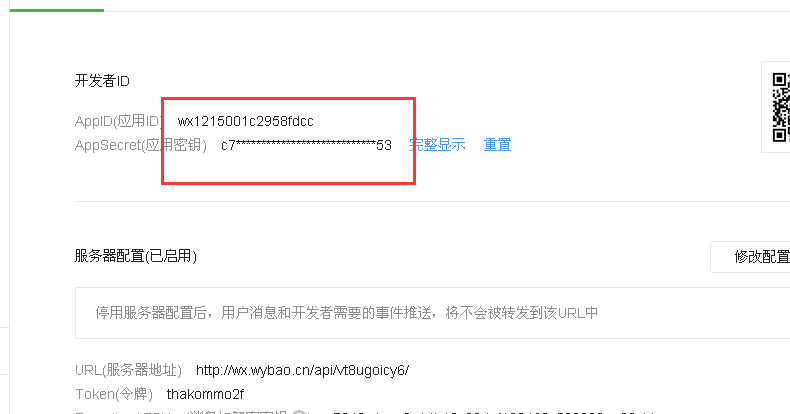Reset the AppSecret with 重置 link
This screenshot has width=790, height=414.
[497, 145]
